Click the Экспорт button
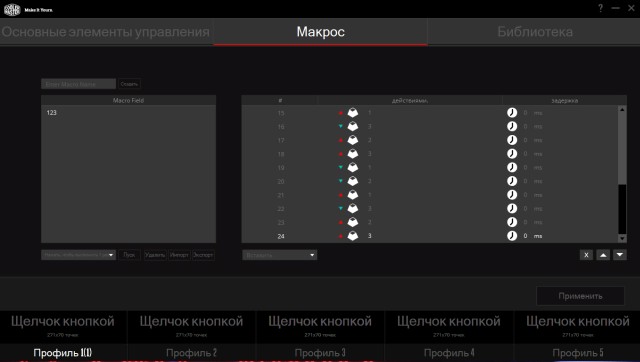This screenshot has width=640, height=362. click(203, 255)
